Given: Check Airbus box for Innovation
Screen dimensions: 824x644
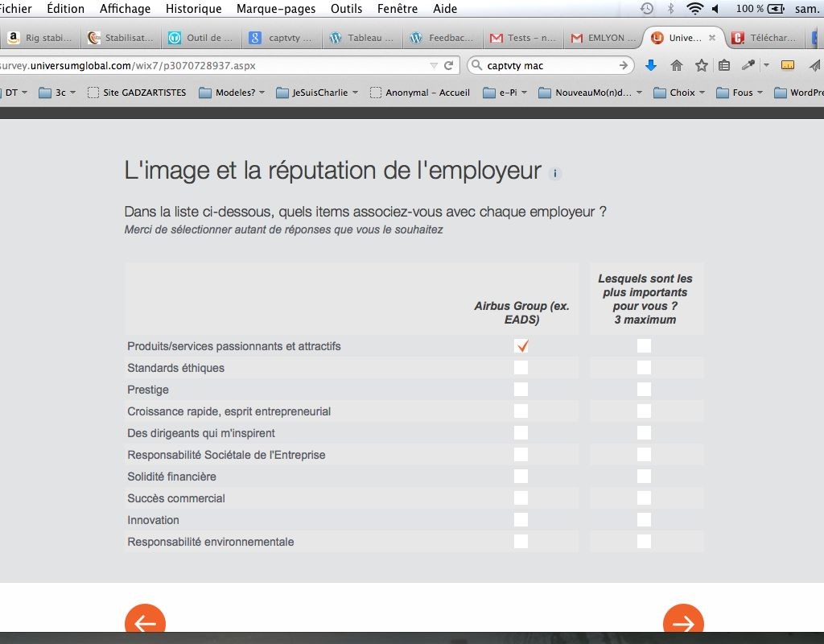Looking at the screenshot, I should click(x=521, y=520).
